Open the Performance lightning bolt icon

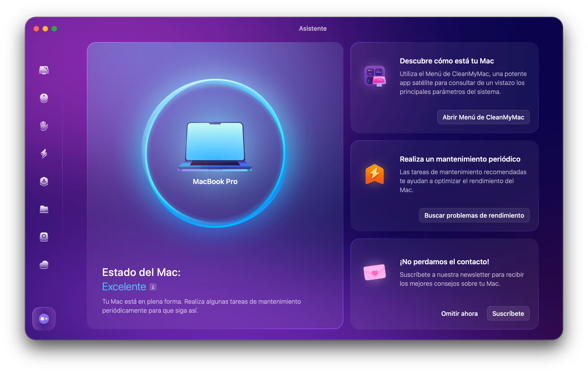click(44, 154)
